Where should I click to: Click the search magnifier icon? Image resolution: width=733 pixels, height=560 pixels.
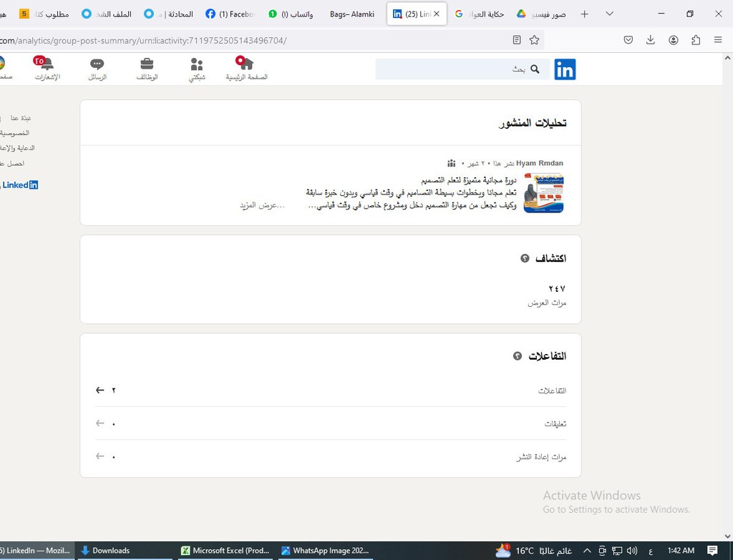(535, 69)
